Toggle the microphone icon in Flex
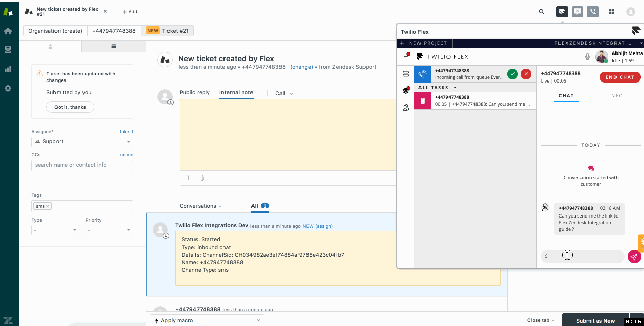 587,57
